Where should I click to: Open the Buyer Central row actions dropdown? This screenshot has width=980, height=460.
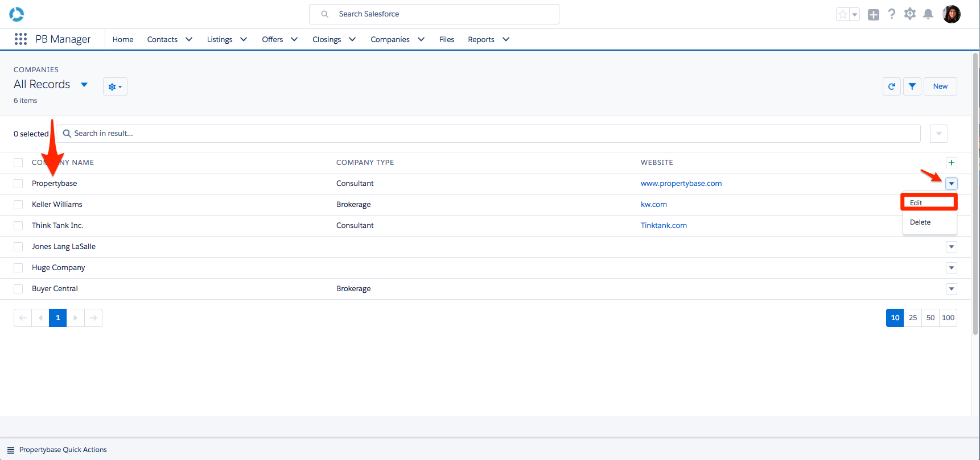[952, 289]
